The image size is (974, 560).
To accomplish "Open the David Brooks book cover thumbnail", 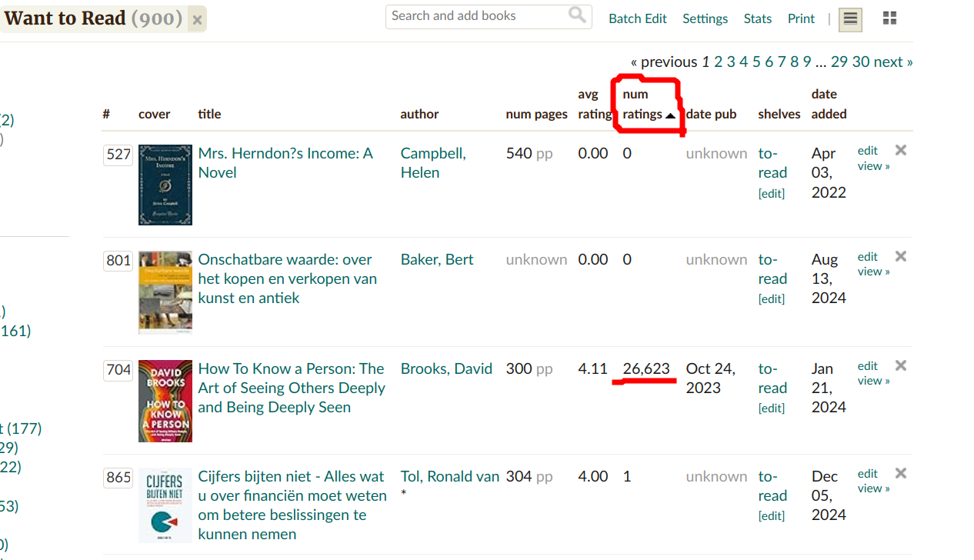I will click(165, 401).
